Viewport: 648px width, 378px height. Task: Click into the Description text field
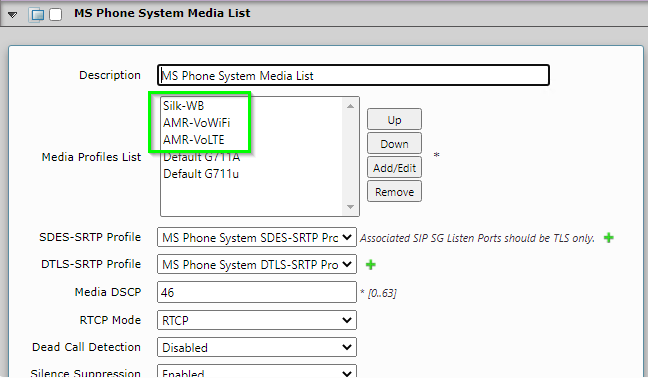point(353,76)
